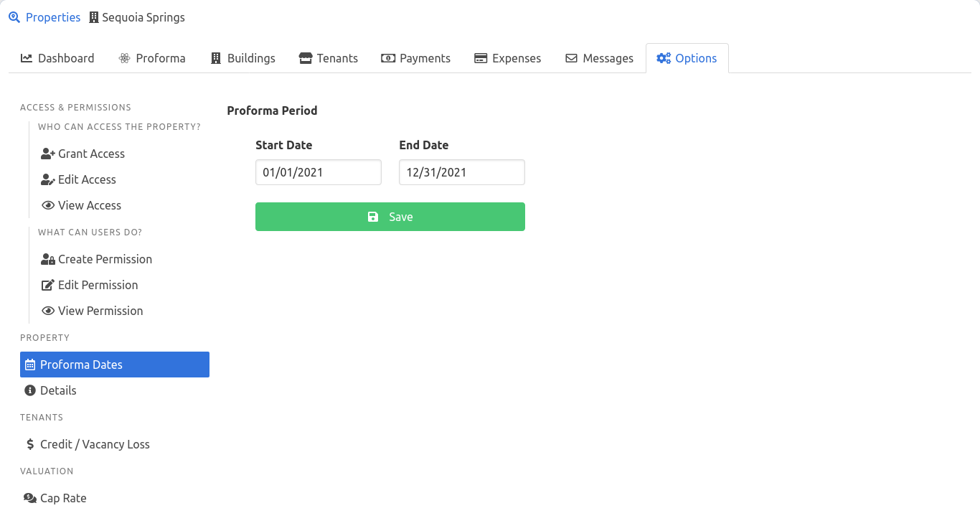Click the Details info icon
The width and height of the screenshot is (980, 531).
click(30, 390)
